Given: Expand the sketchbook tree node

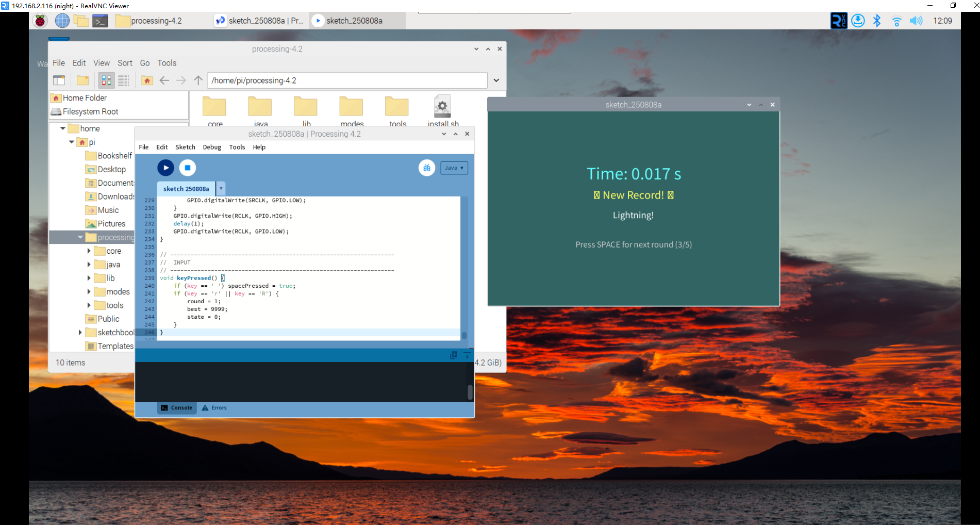Looking at the screenshot, I should (x=80, y=333).
